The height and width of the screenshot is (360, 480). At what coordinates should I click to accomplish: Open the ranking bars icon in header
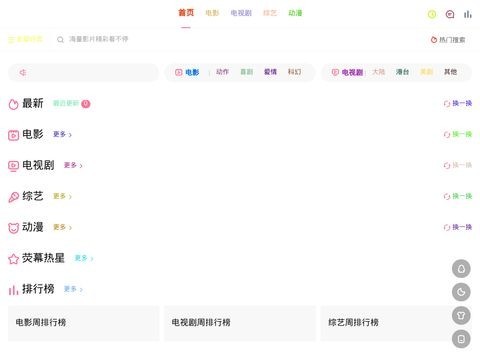pos(468,14)
